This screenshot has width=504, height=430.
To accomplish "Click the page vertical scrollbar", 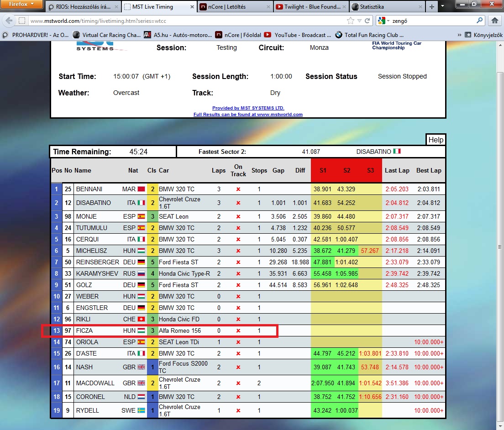I will coord(500,247).
